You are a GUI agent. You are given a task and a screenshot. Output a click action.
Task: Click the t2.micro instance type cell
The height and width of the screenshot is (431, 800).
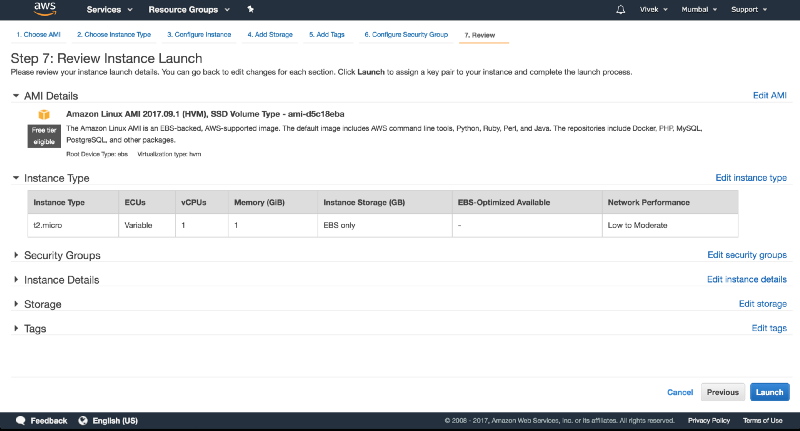tap(73, 225)
